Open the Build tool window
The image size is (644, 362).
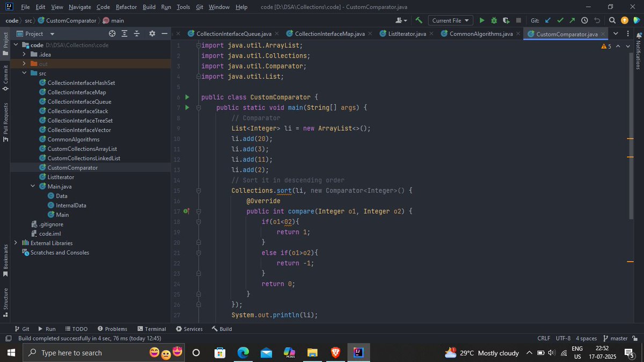222,329
